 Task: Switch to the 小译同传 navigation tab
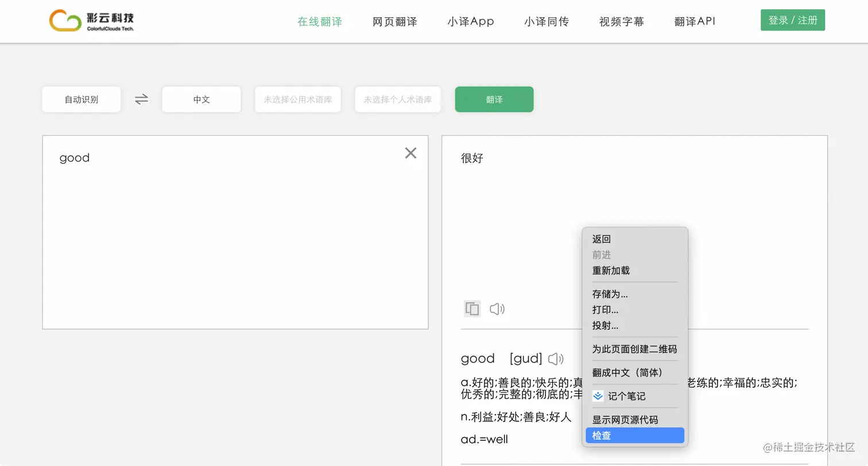coord(547,21)
